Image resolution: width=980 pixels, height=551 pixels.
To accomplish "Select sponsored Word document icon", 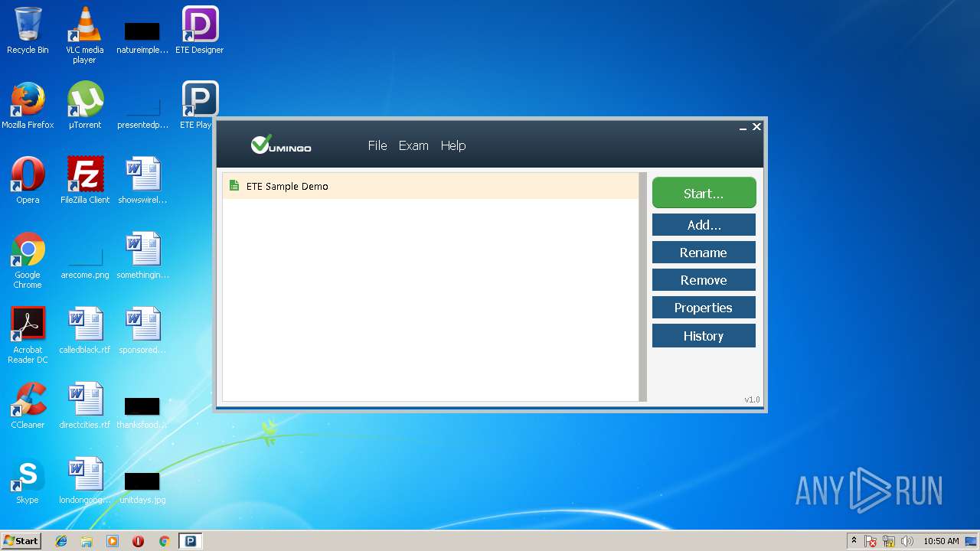I will [142, 331].
